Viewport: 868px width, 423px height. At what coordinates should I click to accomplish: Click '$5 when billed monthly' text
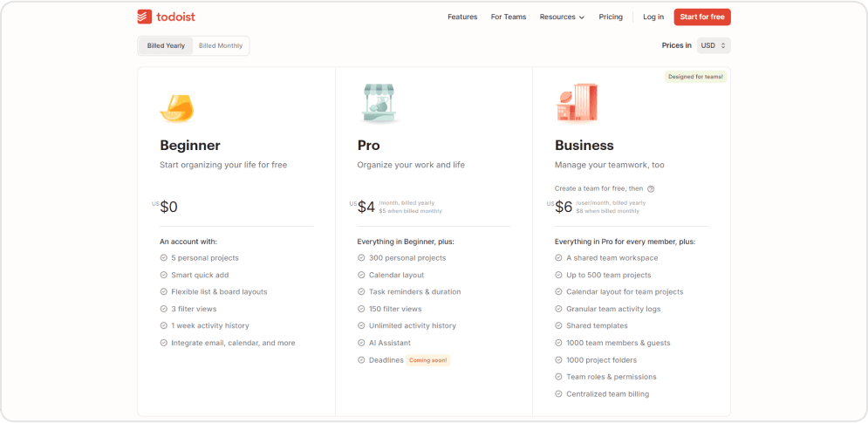[410, 211]
